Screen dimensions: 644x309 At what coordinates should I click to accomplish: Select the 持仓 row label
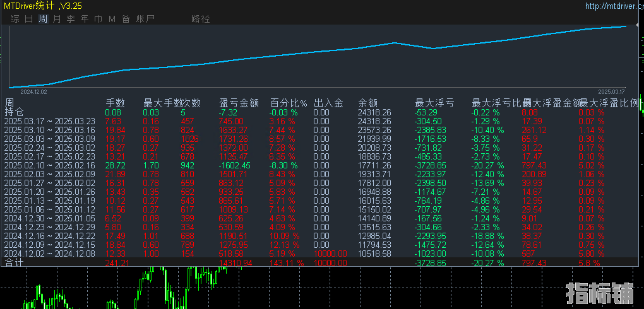coord(13,112)
